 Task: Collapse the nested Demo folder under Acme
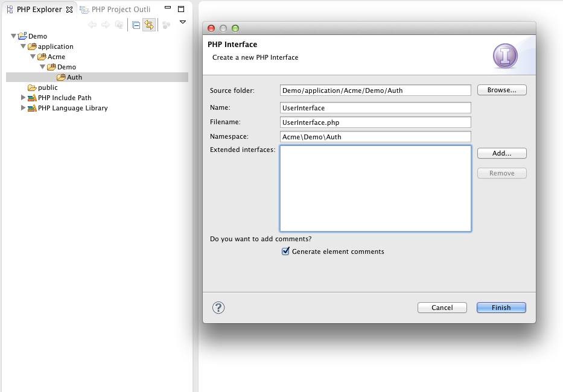pos(43,67)
